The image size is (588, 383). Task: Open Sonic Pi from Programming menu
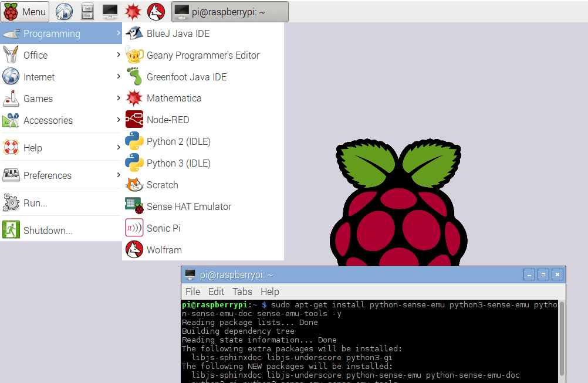pyautogui.click(x=163, y=228)
